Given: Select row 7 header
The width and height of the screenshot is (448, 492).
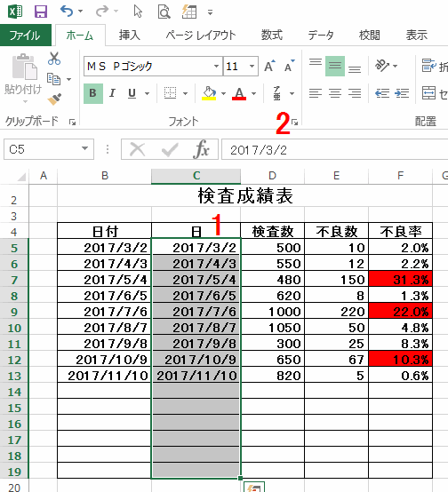Looking at the screenshot, I should click(14, 280).
